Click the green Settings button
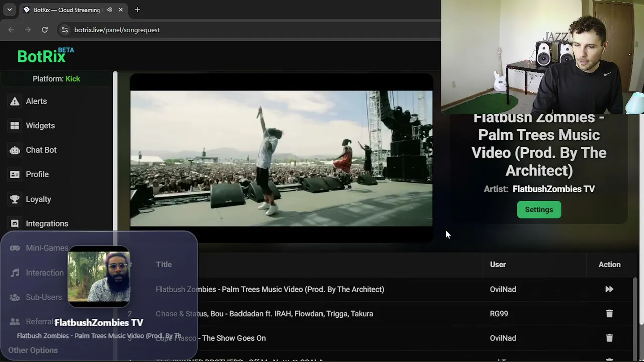Image resolution: width=644 pixels, height=362 pixels. coord(539,210)
